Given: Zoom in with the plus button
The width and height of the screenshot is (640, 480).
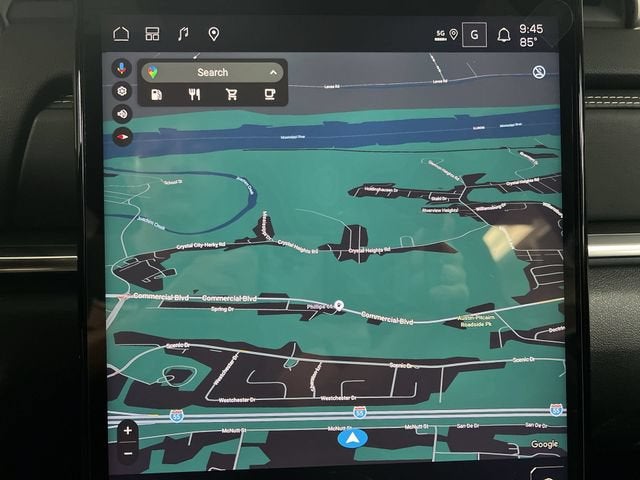Looking at the screenshot, I should (128, 431).
